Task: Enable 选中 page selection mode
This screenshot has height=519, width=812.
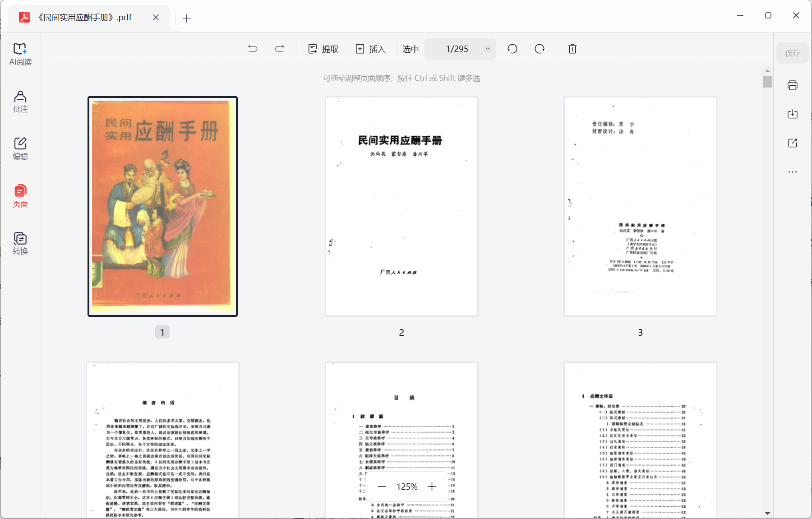Action: point(410,49)
